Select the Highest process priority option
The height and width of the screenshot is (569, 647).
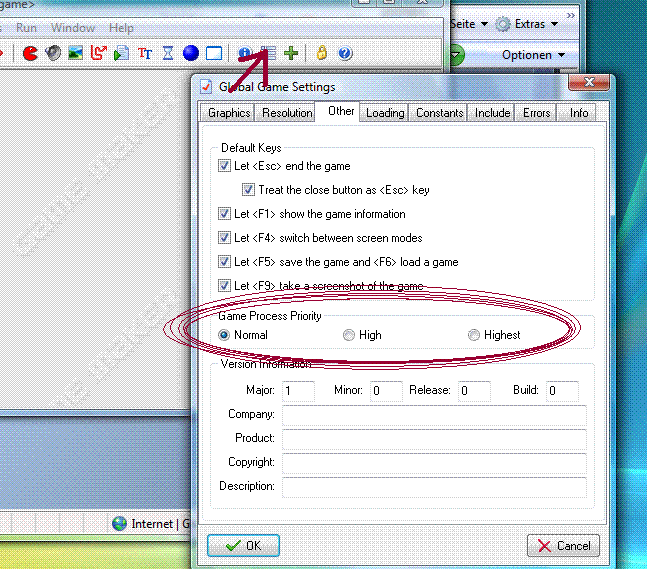coord(474,335)
